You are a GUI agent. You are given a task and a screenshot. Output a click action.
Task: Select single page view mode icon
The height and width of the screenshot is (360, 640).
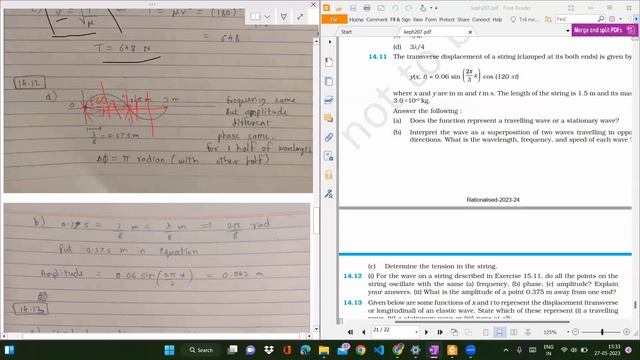pyautogui.click(x=486, y=332)
